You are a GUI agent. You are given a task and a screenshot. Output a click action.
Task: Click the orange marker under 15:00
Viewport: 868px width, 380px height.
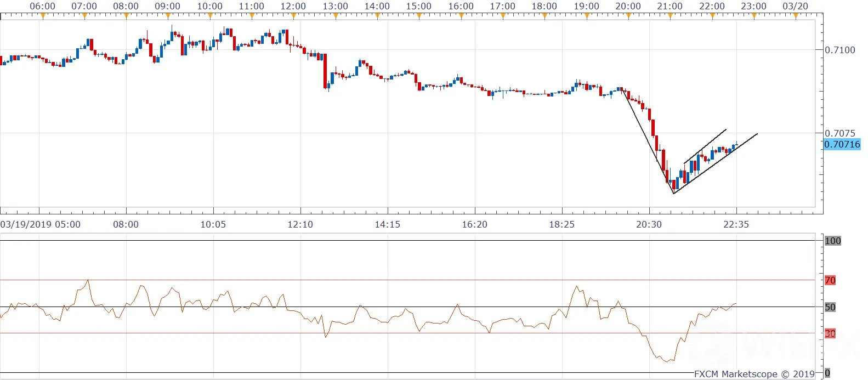[419, 16]
